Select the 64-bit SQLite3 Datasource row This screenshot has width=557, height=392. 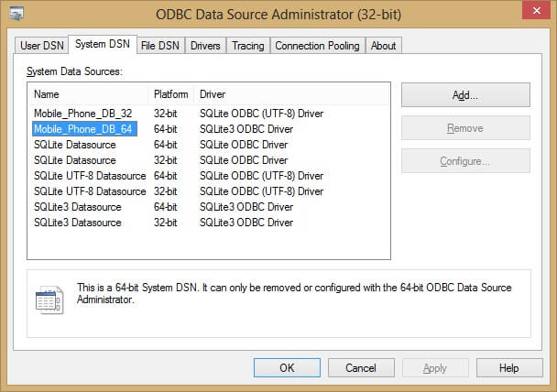[78, 207]
